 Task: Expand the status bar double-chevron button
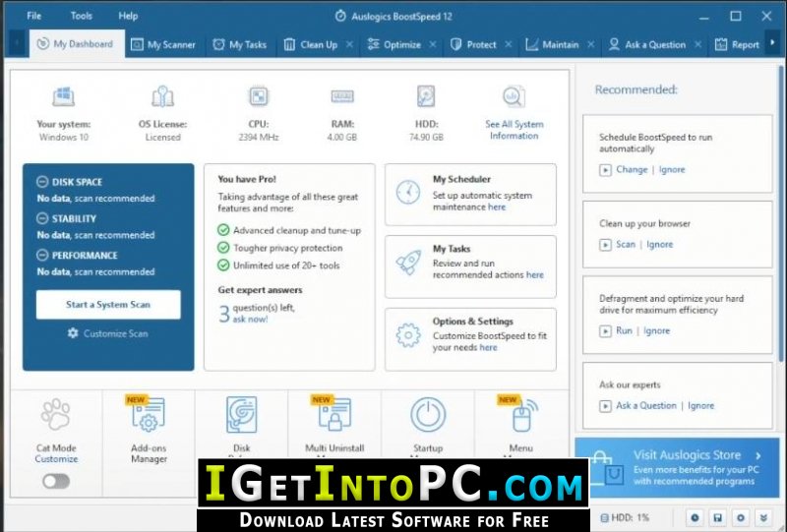764,517
